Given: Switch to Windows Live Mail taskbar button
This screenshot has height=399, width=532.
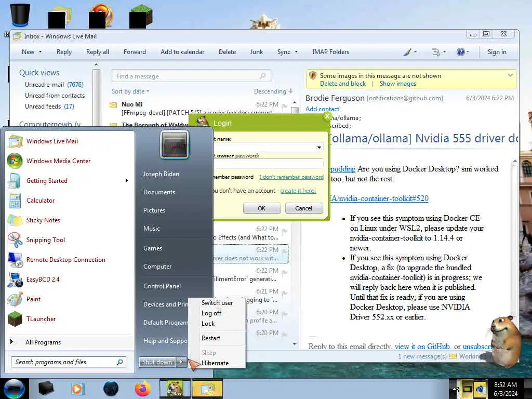Looking at the screenshot, I should (207, 389).
